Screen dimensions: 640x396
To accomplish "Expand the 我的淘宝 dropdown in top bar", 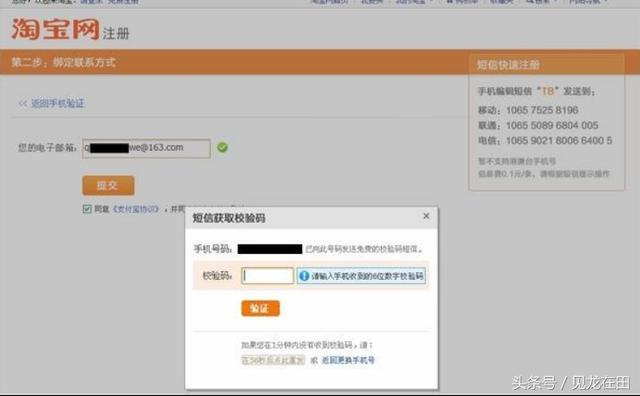I will [x=414, y=2].
